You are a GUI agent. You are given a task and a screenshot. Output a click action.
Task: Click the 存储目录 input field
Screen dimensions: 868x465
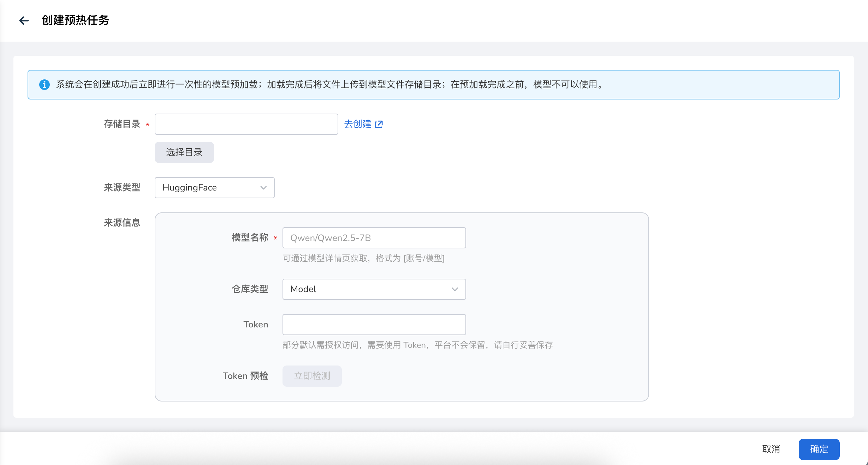coord(246,124)
